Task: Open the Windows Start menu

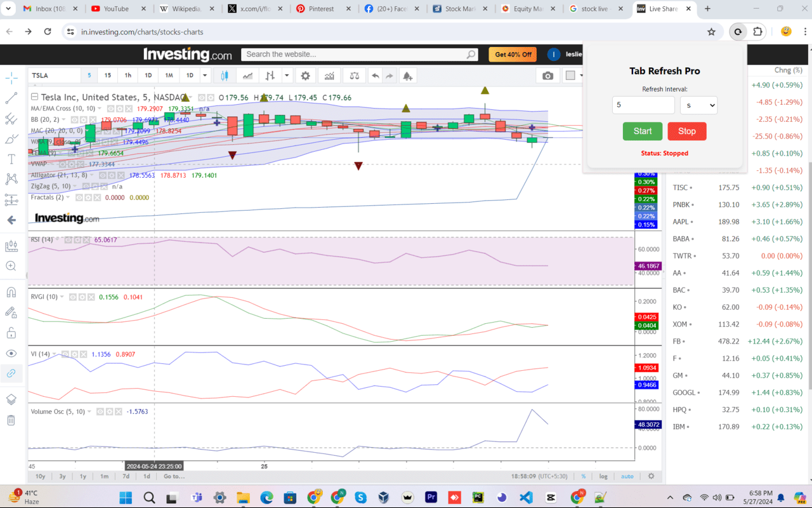Action: pyautogui.click(x=126, y=497)
